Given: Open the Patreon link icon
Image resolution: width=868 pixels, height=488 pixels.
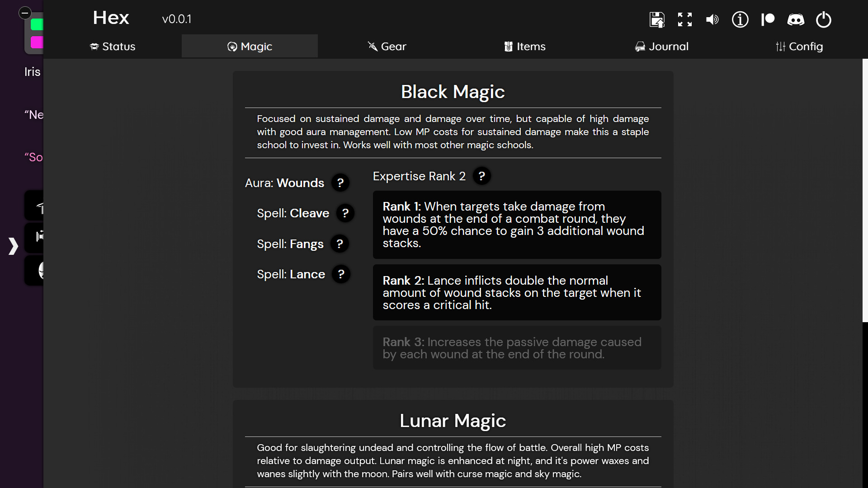Looking at the screenshot, I should tap(768, 19).
